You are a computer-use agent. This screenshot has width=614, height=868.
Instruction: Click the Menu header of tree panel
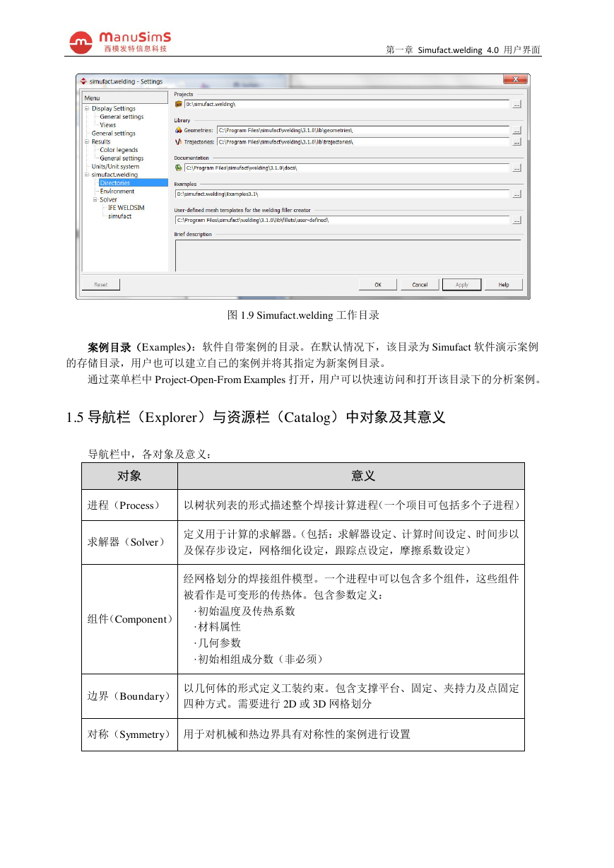coord(125,98)
